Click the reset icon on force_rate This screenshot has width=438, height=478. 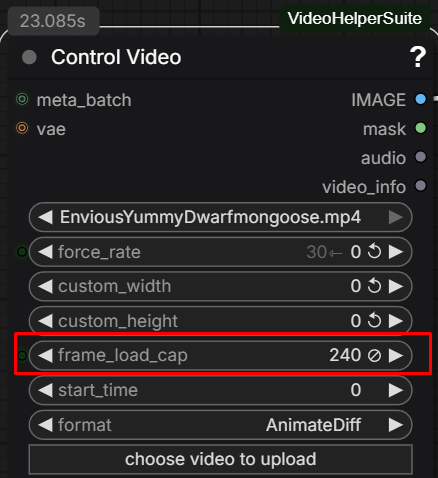point(374,252)
